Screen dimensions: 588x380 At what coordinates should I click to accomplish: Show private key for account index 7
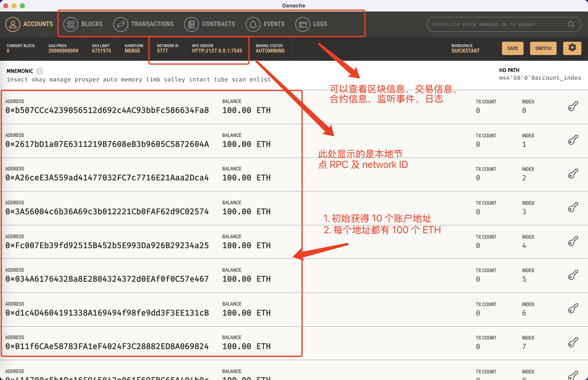click(x=573, y=342)
